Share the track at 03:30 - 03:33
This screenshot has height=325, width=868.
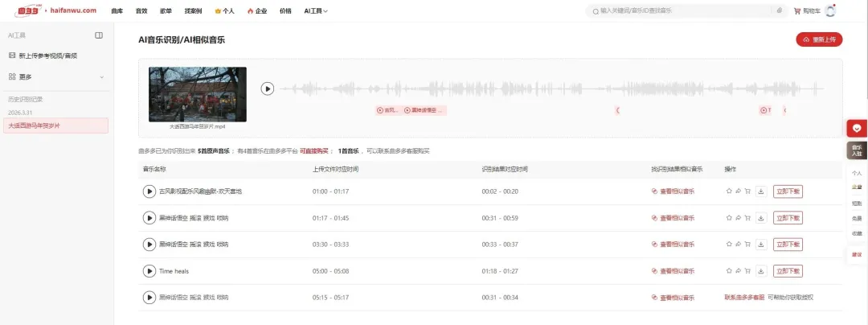coord(738,245)
